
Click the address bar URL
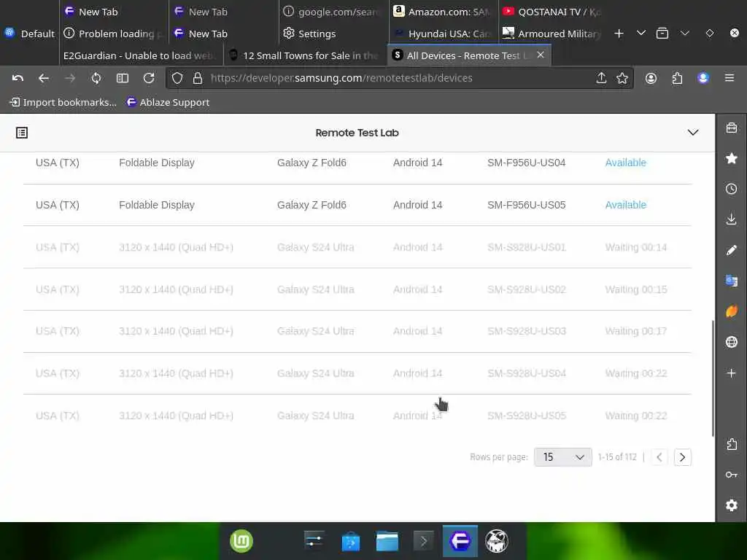[341, 78]
